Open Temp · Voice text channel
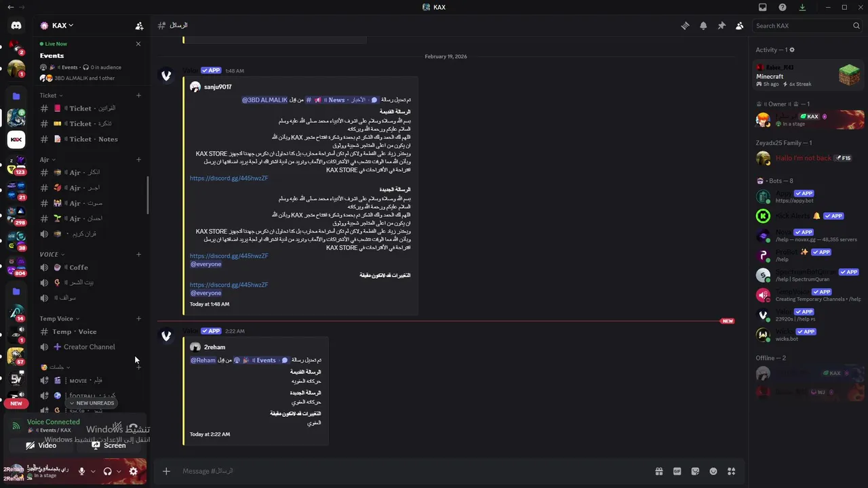The height and width of the screenshot is (488, 868). point(91,332)
